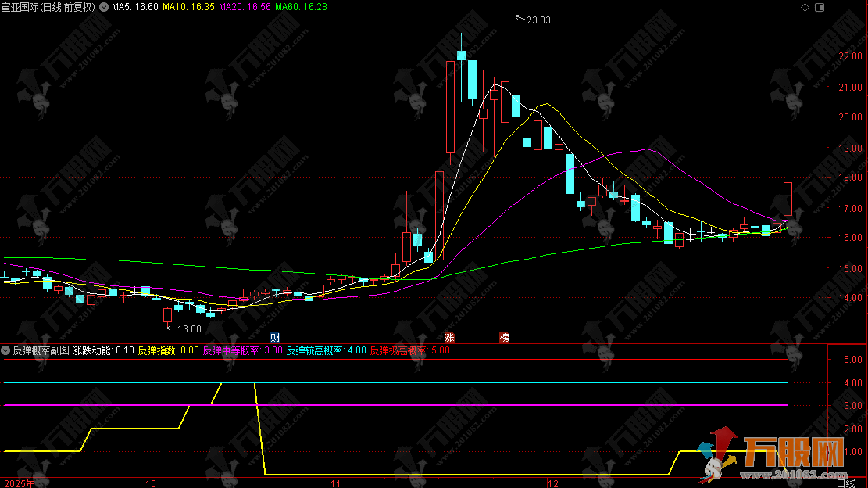Click the red 榜 marker icon
This screenshot has height=488, width=868.
click(504, 338)
